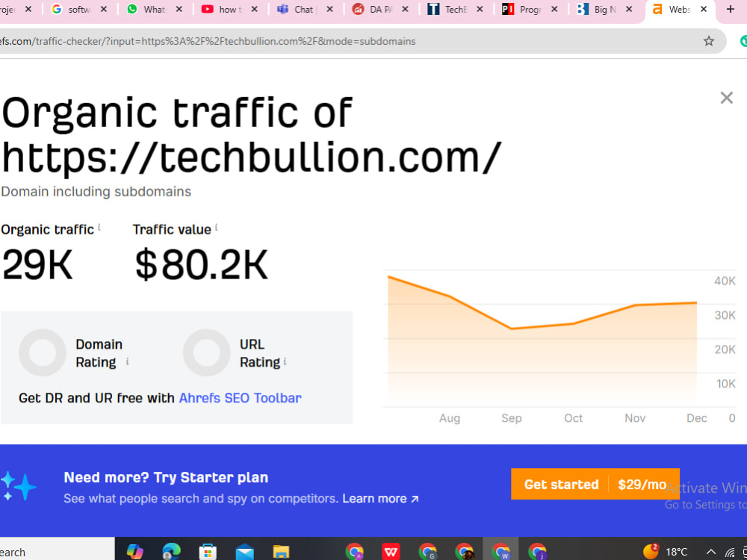Close the WhatsApp tab

point(179,9)
